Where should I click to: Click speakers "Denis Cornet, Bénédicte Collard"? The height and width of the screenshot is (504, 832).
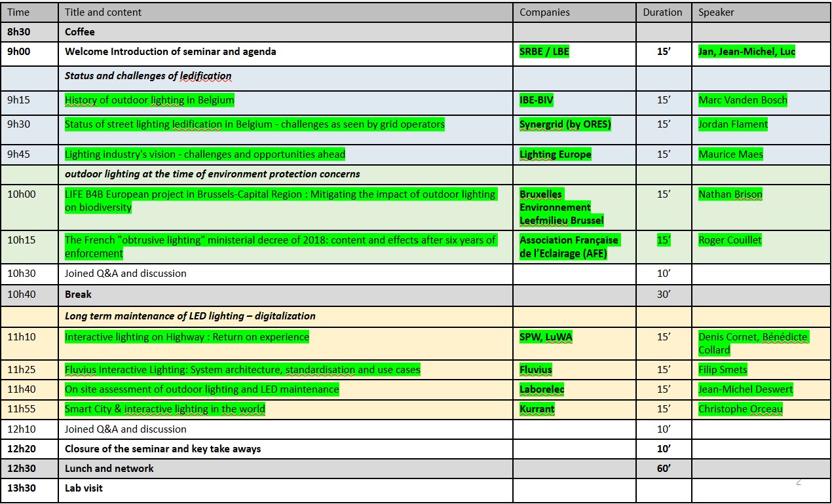point(753,344)
